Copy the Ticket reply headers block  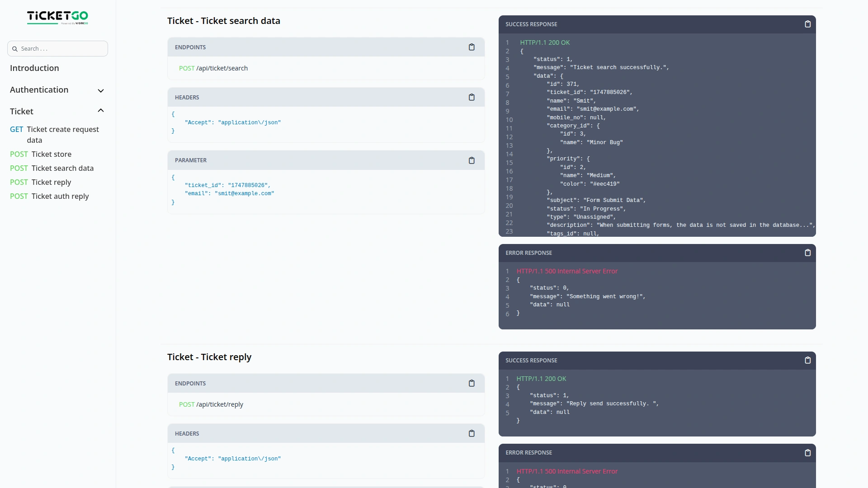pyautogui.click(x=472, y=433)
